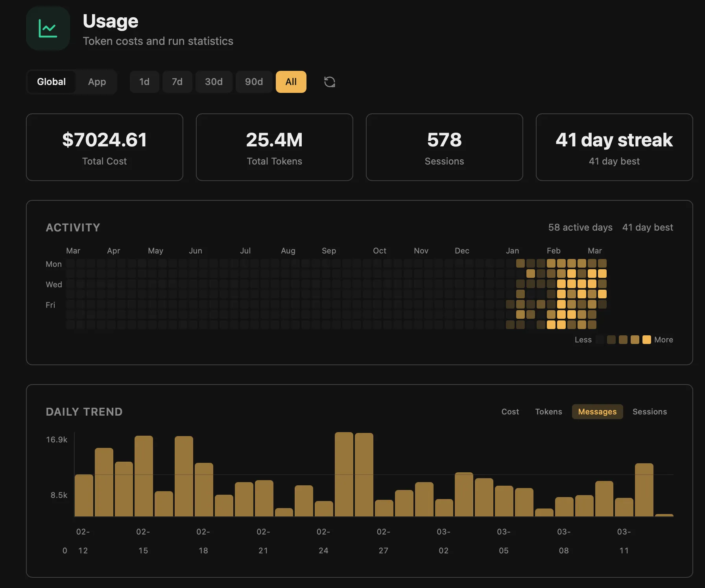Click the 578 Sessions card

click(444, 147)
